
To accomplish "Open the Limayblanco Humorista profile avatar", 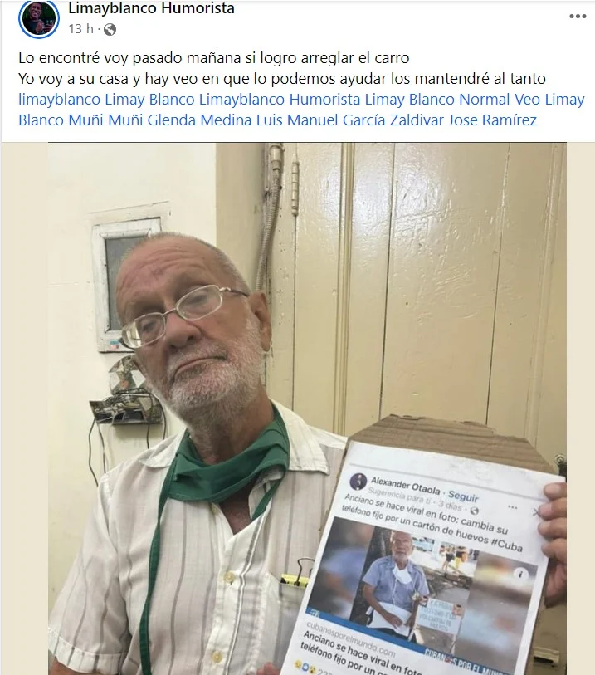I will tap(39, 19).
